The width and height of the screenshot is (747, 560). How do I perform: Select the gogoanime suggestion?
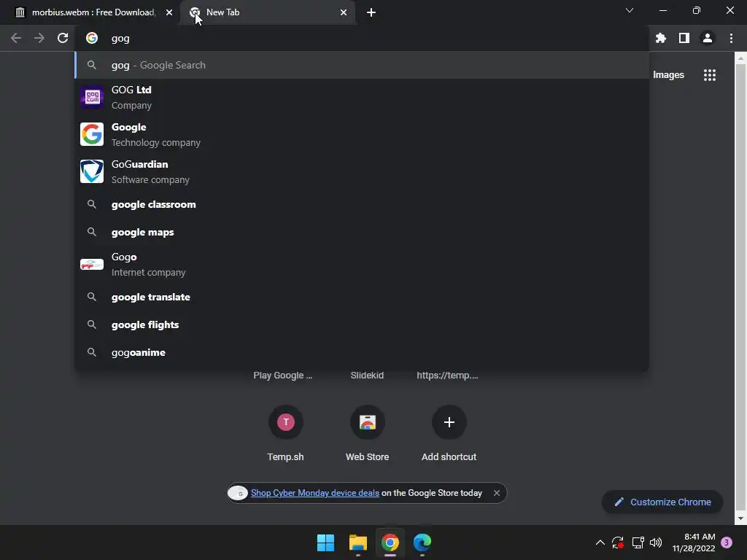click(x=362, y=352)
